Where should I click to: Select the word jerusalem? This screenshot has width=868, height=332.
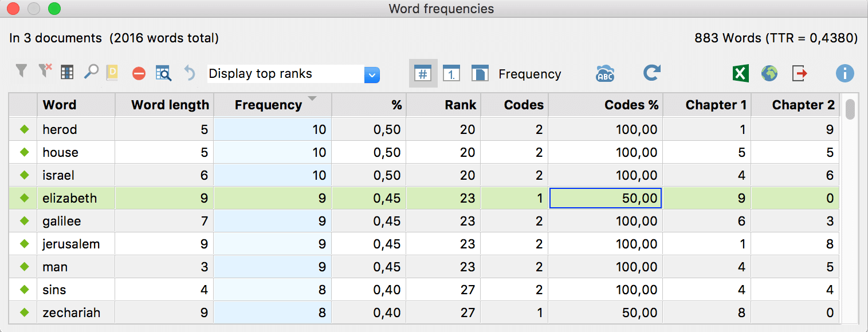(x=71, y=244)
